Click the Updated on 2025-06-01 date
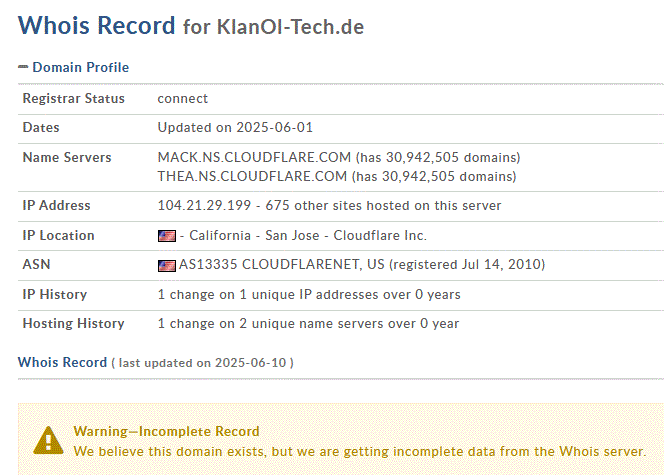The width and height of the screenshot is (665, 476). click(x=235, y=127)
